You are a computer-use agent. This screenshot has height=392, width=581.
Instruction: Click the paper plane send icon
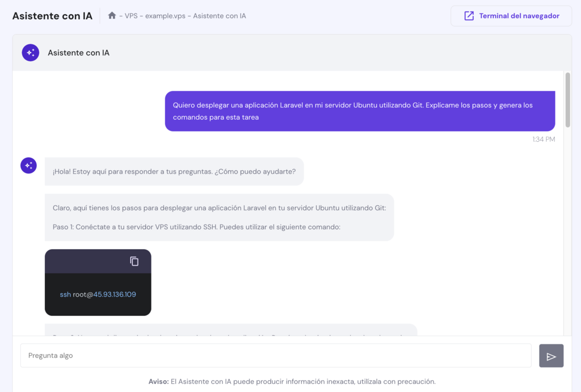point(551,355)
